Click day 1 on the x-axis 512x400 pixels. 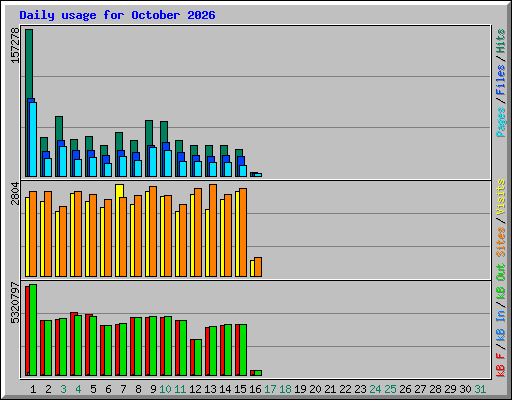pyautogui.click(x=33, y=389)
